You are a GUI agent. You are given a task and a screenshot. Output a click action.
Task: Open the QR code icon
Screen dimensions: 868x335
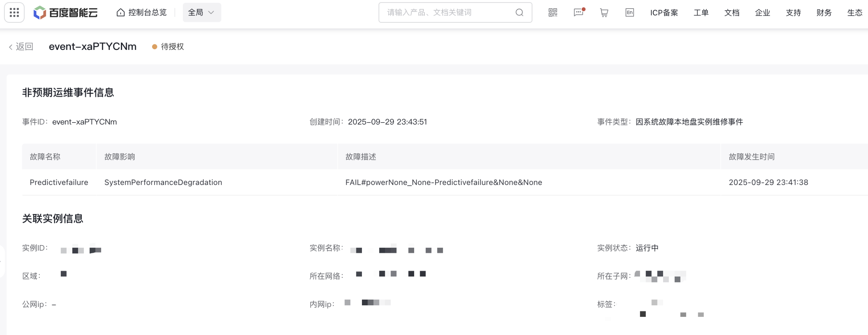(553, 13)
